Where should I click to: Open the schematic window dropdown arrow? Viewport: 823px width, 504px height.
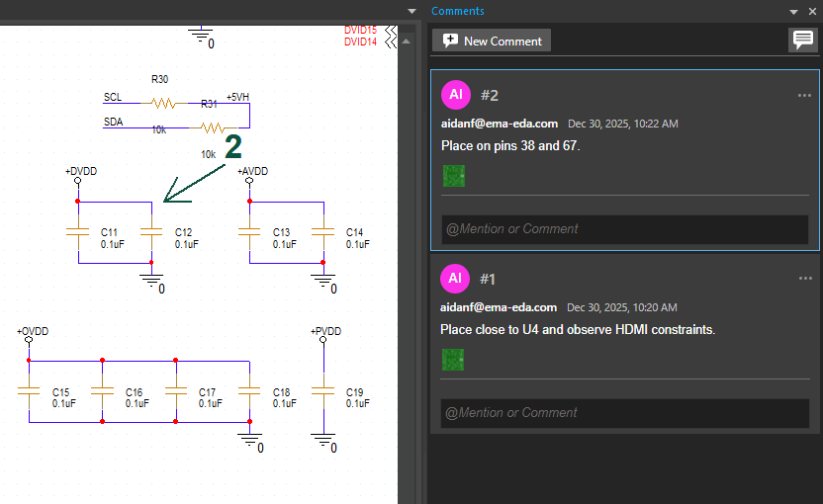click(x=412, y=11)
